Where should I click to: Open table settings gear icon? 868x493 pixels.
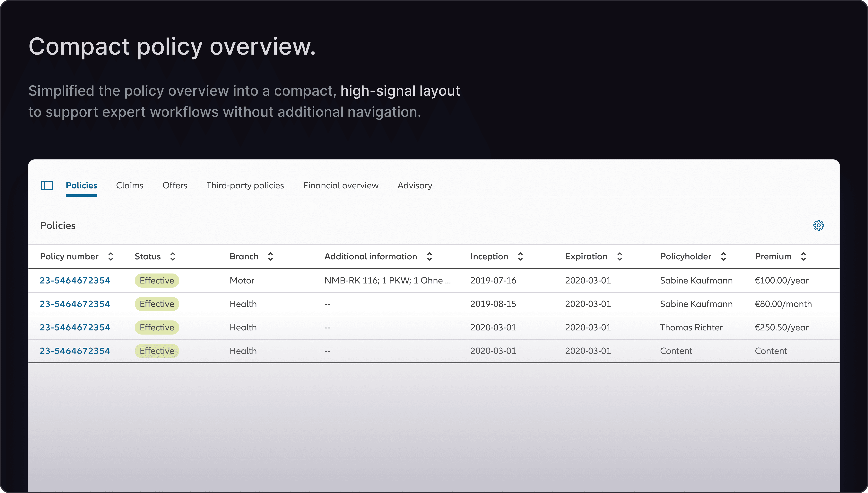(818, 225)
